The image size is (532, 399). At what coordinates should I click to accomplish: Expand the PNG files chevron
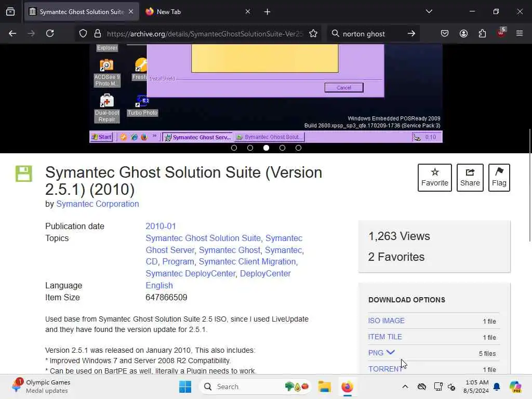(391, 353)
